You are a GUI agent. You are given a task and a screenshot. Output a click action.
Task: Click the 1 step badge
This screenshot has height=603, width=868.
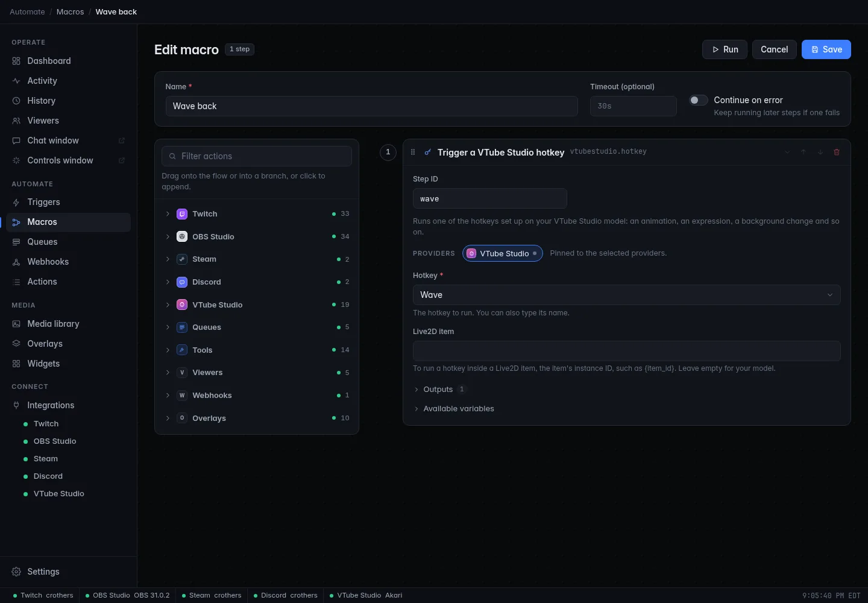[x=239, y=49]
